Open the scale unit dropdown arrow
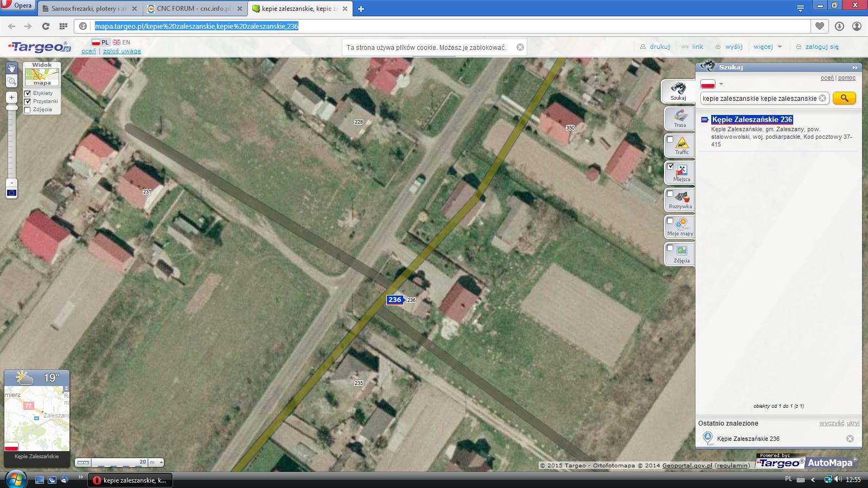 click(x=161, y=463)
